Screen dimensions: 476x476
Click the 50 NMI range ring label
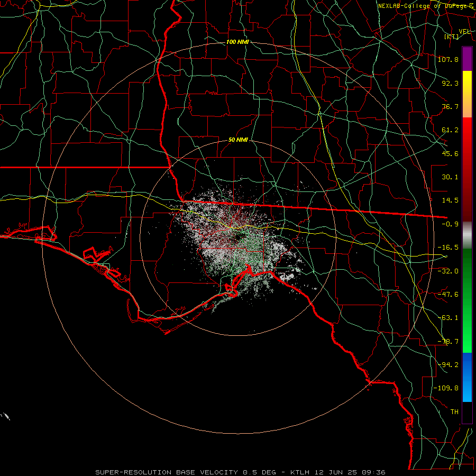coord(238,140)
